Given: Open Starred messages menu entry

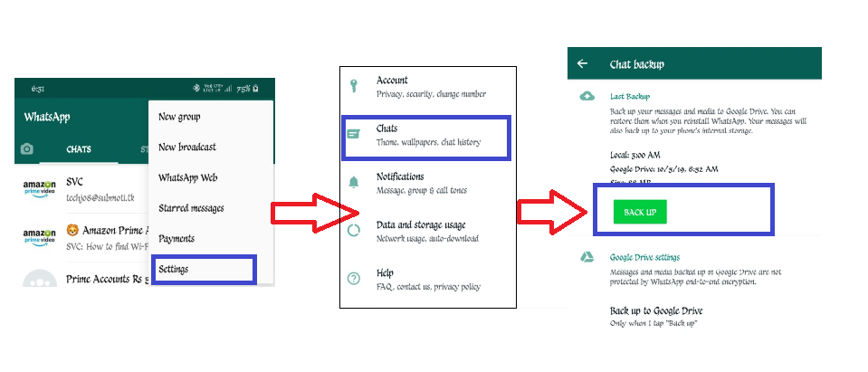Looking at the screenshot, I should [191, 208].
